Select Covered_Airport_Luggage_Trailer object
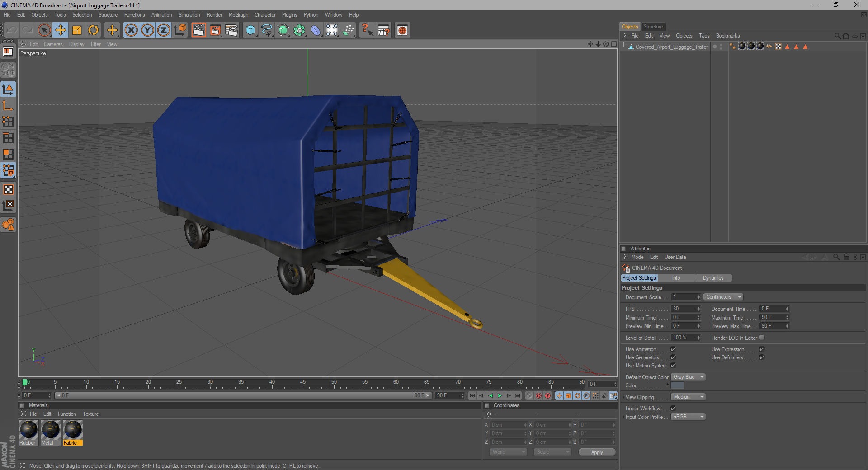 pyautogui.click(x=671, y=47)
